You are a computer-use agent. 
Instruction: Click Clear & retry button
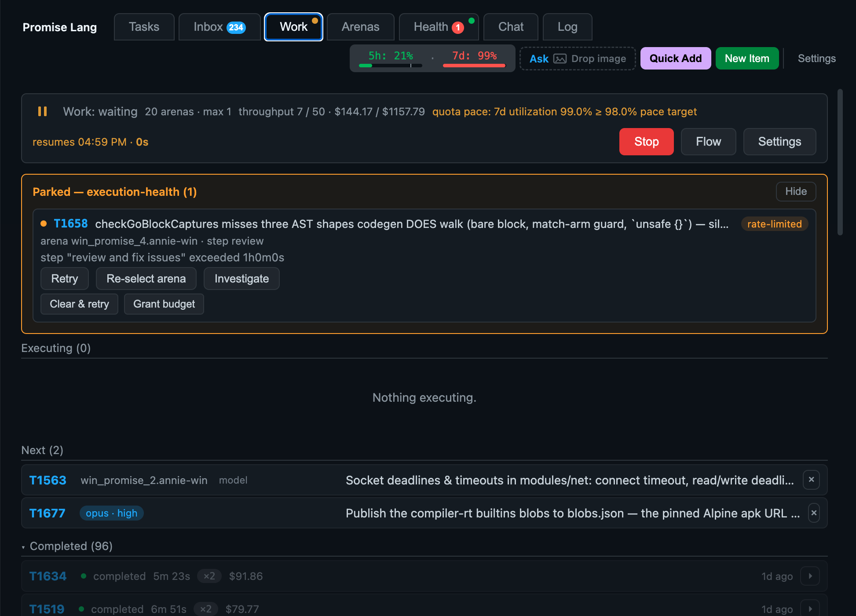[79, 304]
